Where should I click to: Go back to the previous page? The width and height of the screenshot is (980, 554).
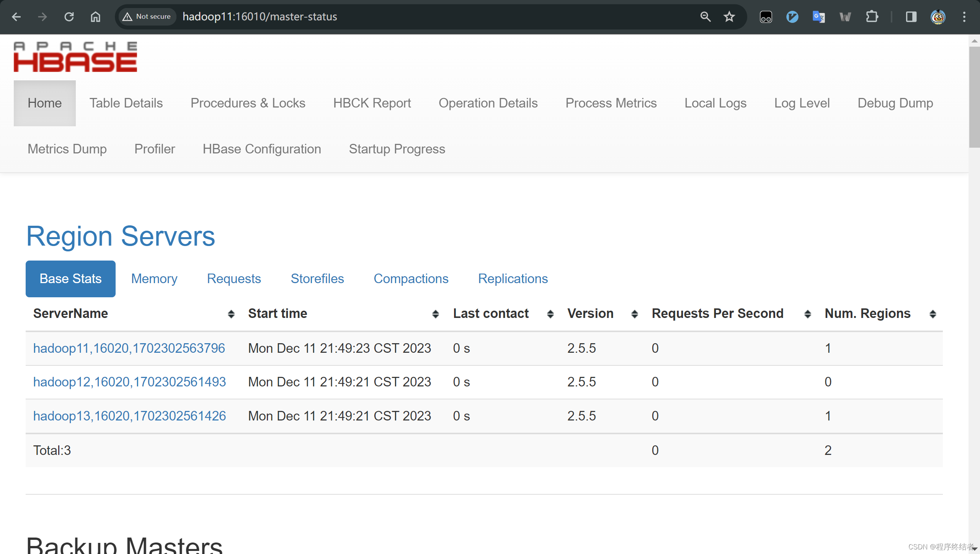pyautogui.click(x=16, y=17)
